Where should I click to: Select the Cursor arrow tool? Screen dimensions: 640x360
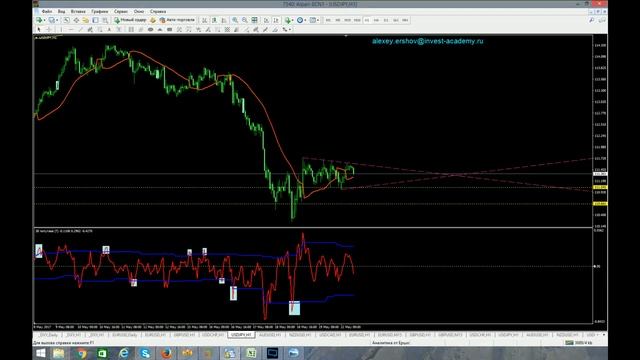[39, 29]
